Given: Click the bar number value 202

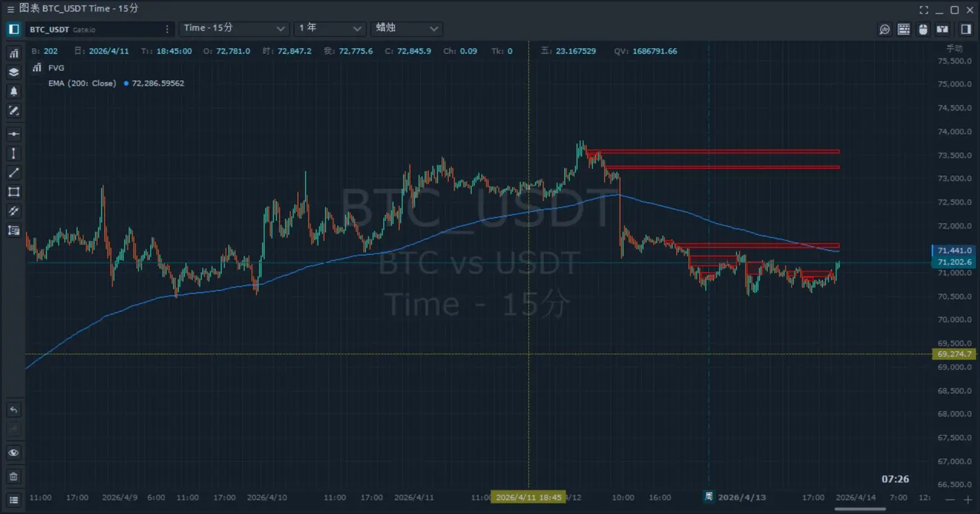Looking at the screenshot, I should tap(51, 51).
